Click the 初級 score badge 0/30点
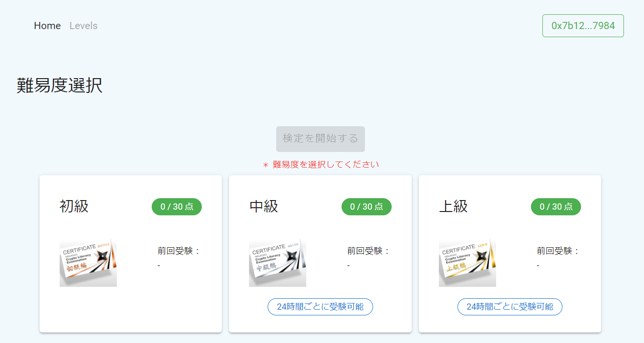644x343 pixels. point(177,207)
